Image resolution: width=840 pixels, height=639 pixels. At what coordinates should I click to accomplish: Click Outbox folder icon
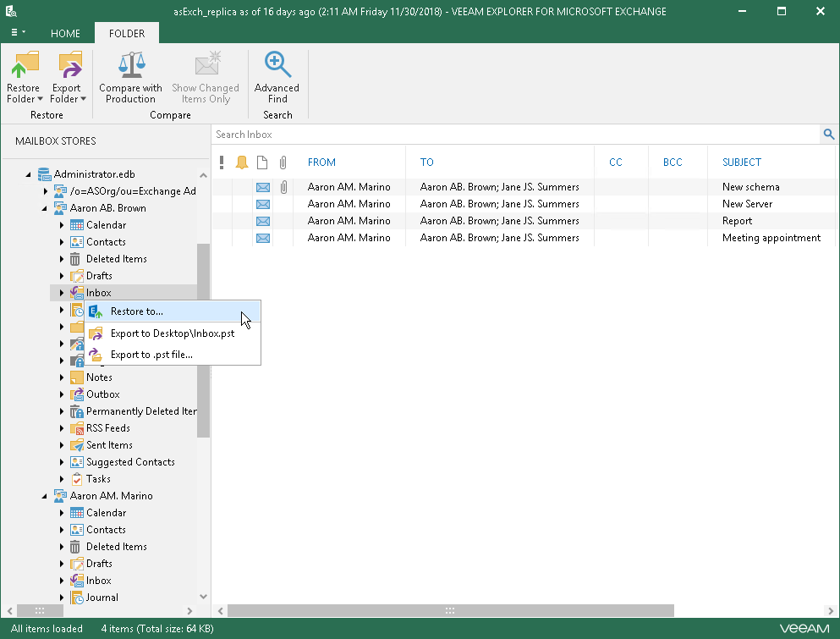(77, 394)
